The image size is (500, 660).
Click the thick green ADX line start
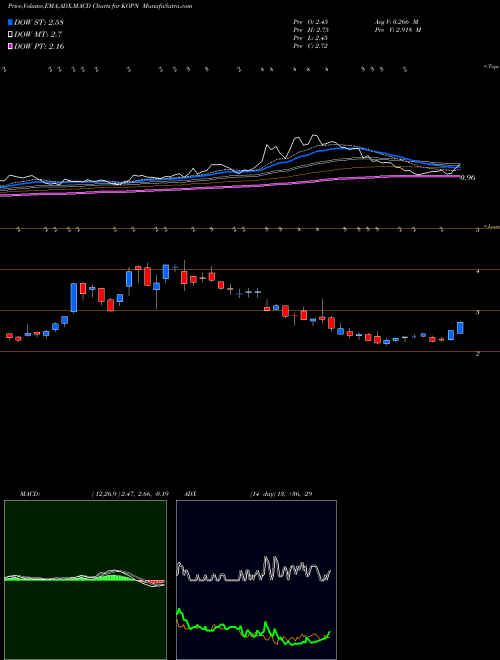pos(179,610)
